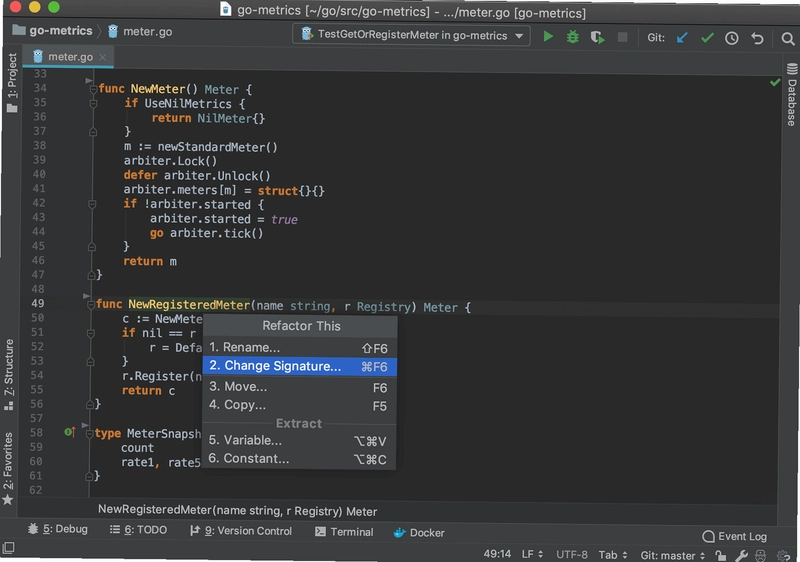Click the NewRegisteredMeter function name in code
The image size is (800, 562).
tap(189, 304)
